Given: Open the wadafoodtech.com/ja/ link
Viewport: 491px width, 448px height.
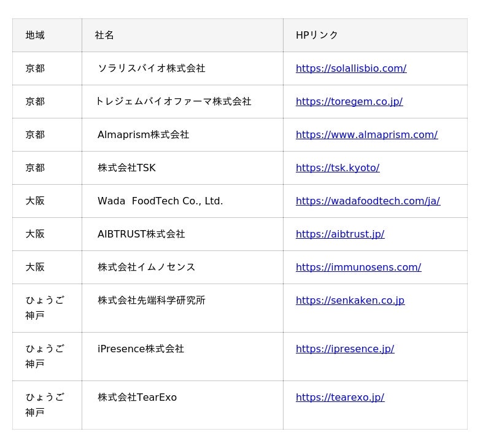Looking at the screenshot, I should [368, 201].
